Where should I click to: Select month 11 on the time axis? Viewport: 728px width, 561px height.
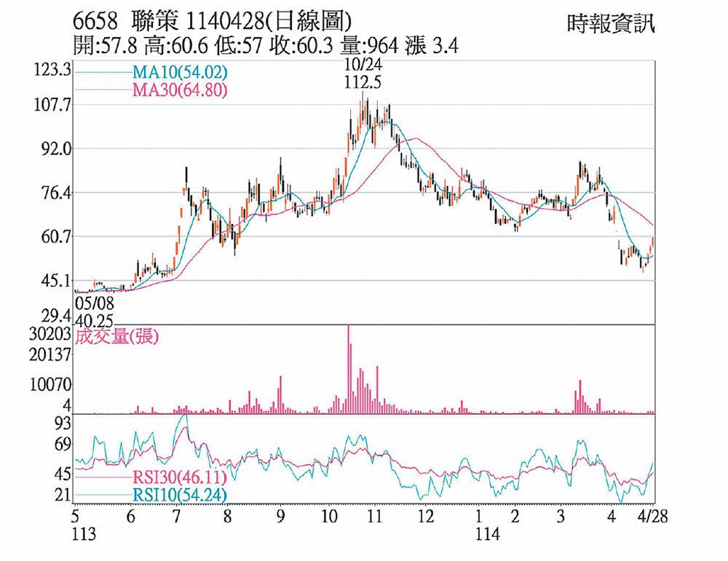[374, 516]
